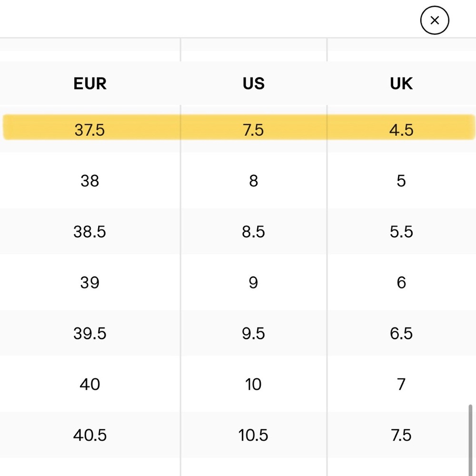
Task: Choose EUR size 38
Action: point(90,181)
